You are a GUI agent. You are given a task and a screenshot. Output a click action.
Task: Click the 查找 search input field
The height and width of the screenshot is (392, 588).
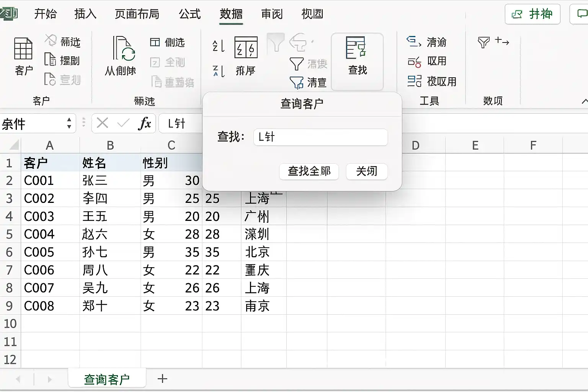(320, 137)
